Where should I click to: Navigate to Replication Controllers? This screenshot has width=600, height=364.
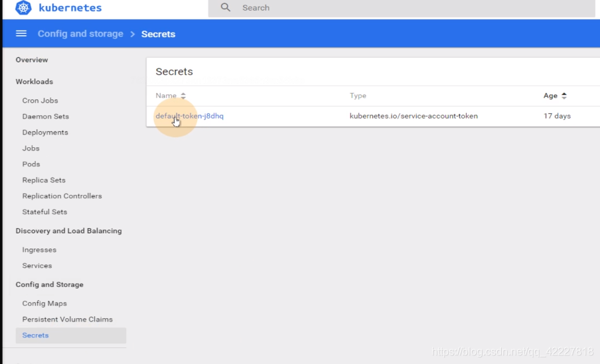pyautogui.click(x=62, y=196)
